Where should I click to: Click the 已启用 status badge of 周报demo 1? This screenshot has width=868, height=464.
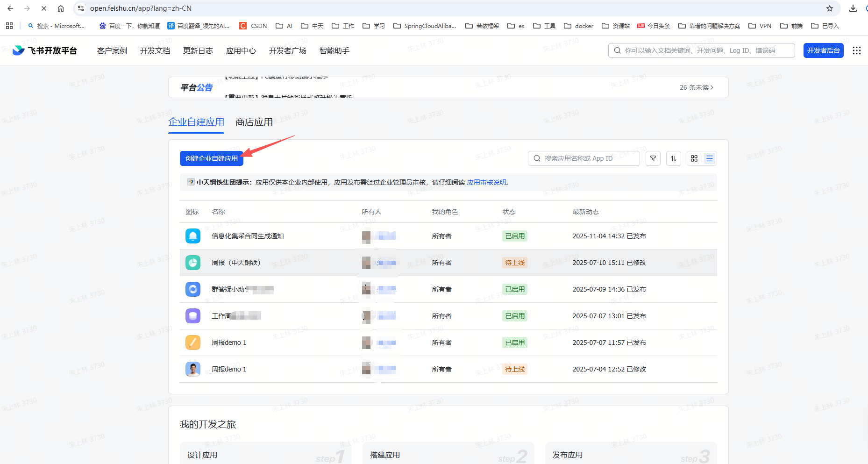[514, 342]
